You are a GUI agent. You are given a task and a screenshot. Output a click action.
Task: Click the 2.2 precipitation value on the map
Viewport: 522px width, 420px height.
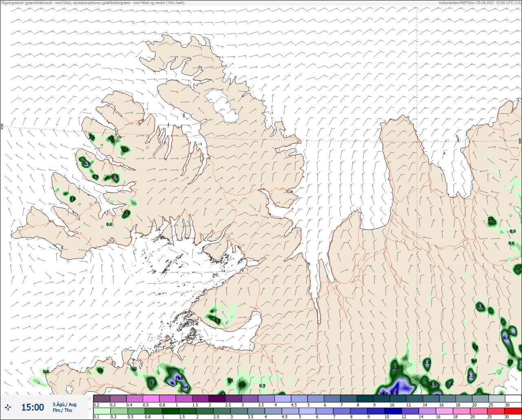pos(510,362)
